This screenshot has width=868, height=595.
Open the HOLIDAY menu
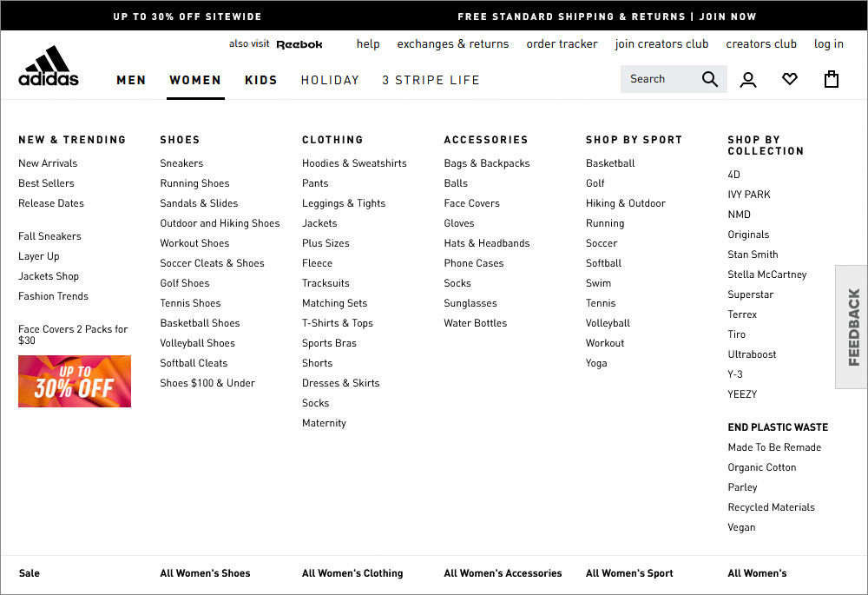click(x=330, y=80)
